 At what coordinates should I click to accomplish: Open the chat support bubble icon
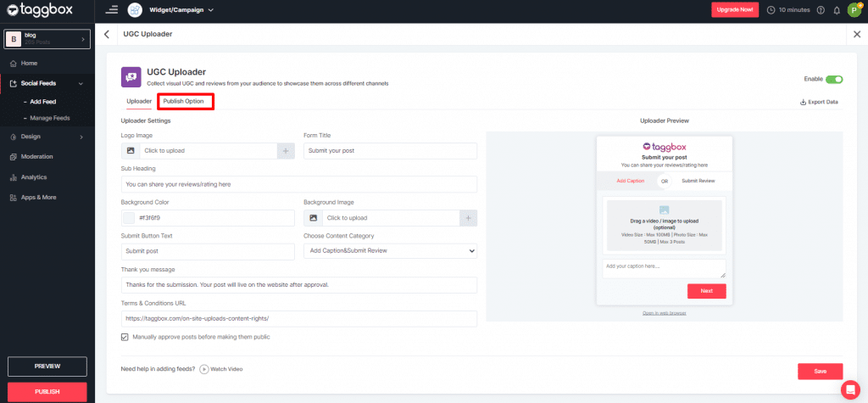click(849, 389)
